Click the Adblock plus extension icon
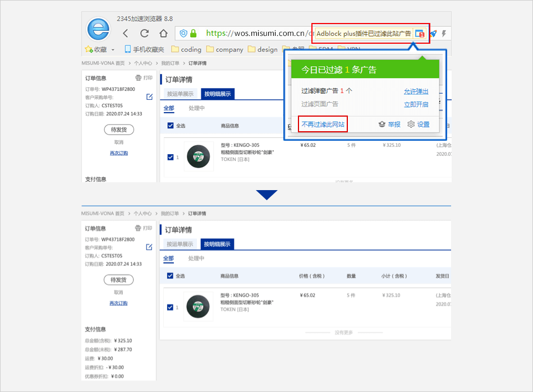The width and height of the screenshot is (533, 392). tap(420, 34)
